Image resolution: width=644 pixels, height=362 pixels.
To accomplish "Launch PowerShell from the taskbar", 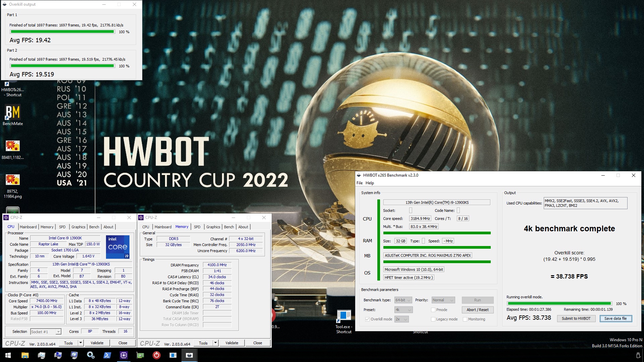I will 107,355.
